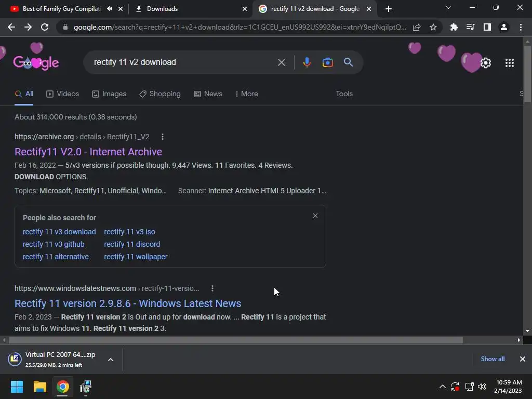Click the share page icon in address bar
Screen dimensions: 532x399
(417, 27)
